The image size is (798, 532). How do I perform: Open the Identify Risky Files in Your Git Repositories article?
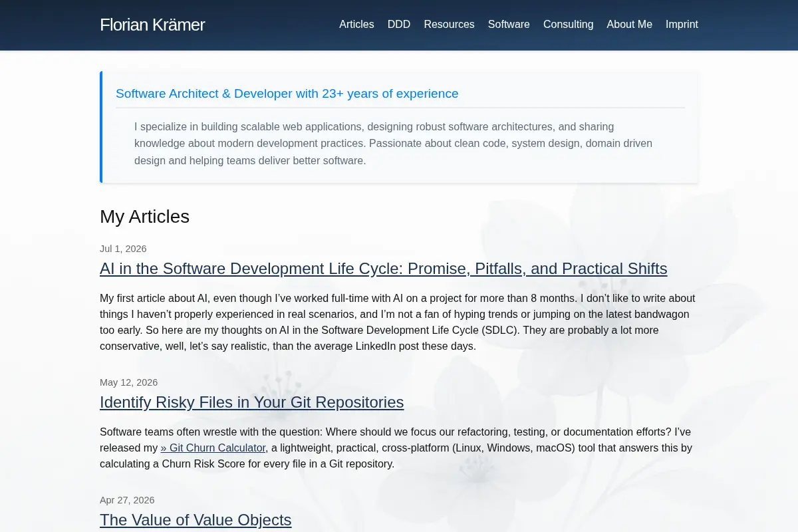pyautogui.click(x=252, y=402)
